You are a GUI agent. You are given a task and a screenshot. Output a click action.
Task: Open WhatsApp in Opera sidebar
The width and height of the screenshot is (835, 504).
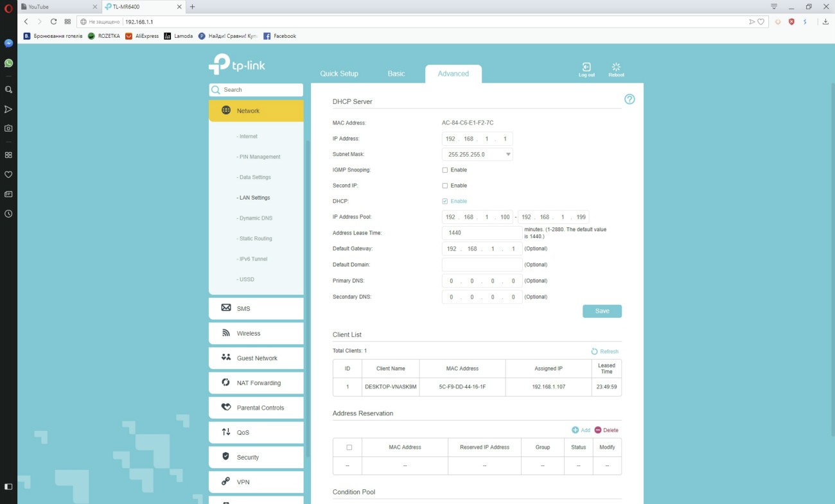(x=8, y=63)
